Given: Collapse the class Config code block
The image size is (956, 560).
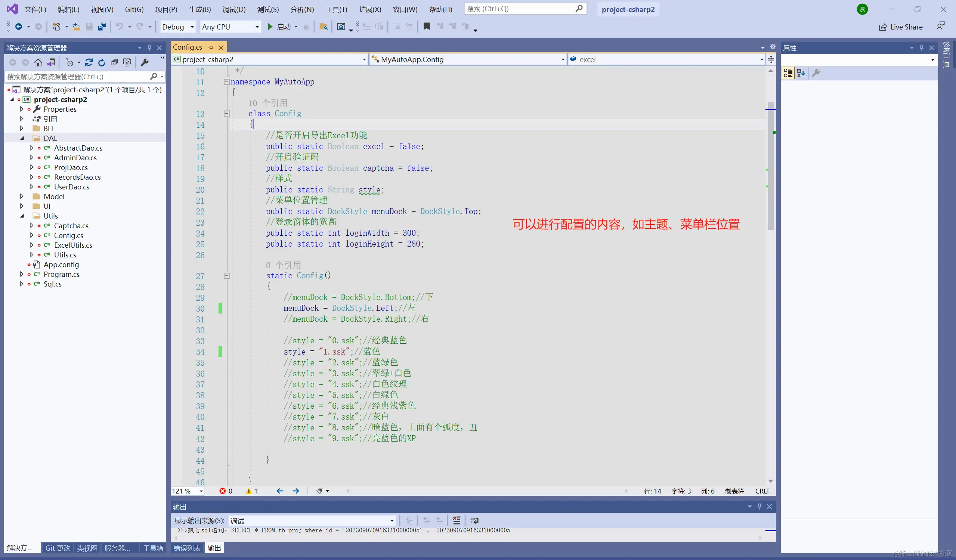Looking at the screenshot, I should pyautogui.click(x=226, y=114).
